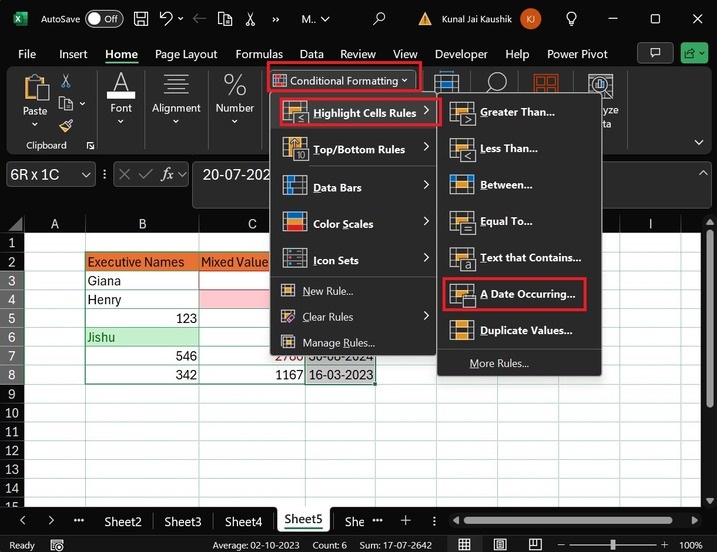Image resolution: width=717 pixels, height=552 pixels.
Task: Click the Cut scissors in Clipboard group
Action: click(x=66, y=81)
